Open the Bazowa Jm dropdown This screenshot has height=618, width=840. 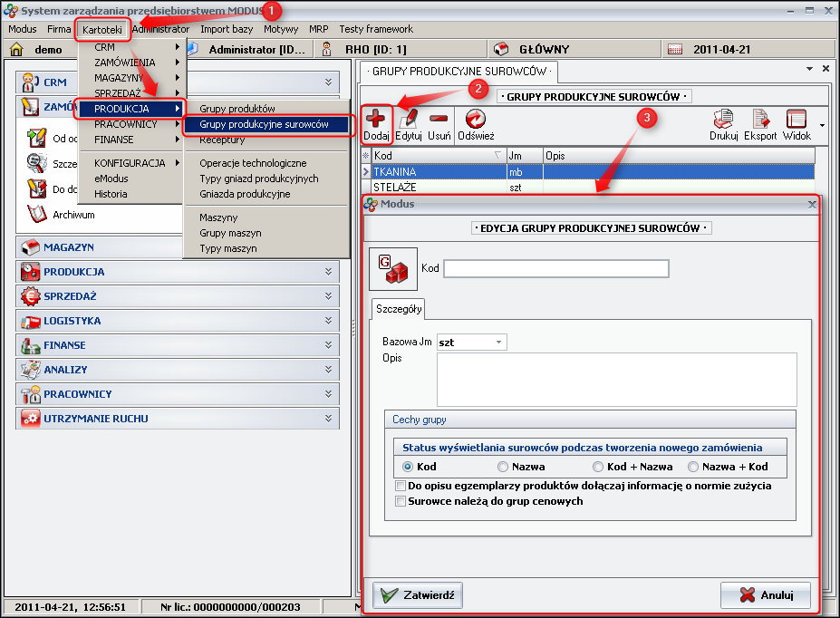pos(497,342)
